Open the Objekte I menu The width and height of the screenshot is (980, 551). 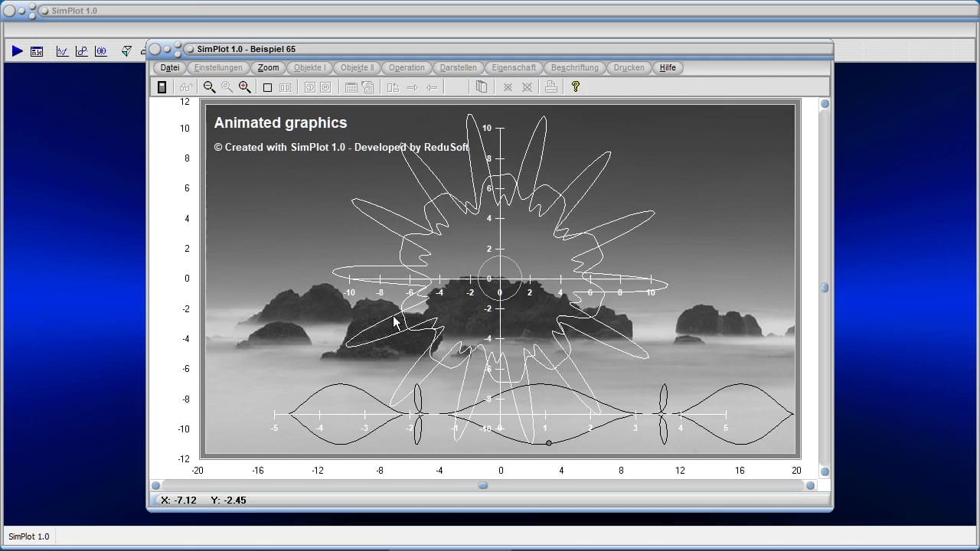pos(309,67)
